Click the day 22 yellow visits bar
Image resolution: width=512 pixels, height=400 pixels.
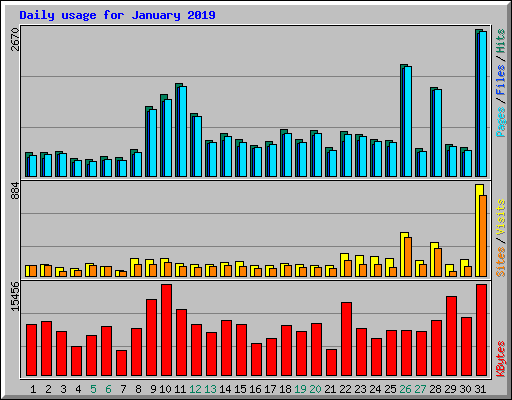[343, 265]
